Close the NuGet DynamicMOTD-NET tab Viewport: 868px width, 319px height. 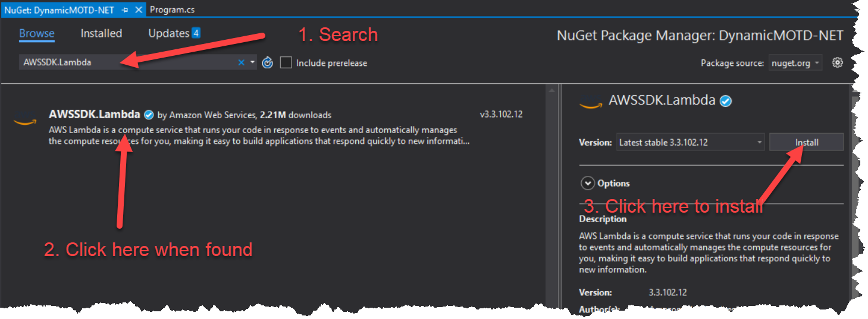point(138,10)
